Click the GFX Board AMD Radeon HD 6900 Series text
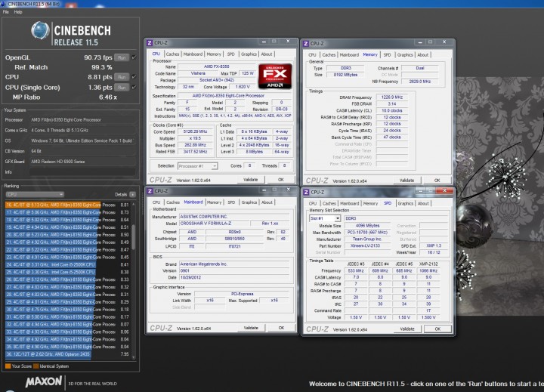 click(58, 162)
